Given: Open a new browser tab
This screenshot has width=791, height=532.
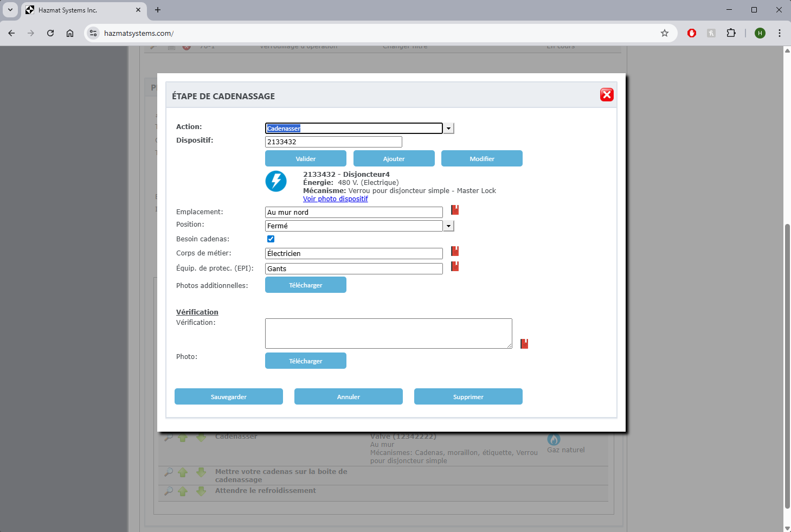Looking at the screenshot, I should click(x=158, y=10).
